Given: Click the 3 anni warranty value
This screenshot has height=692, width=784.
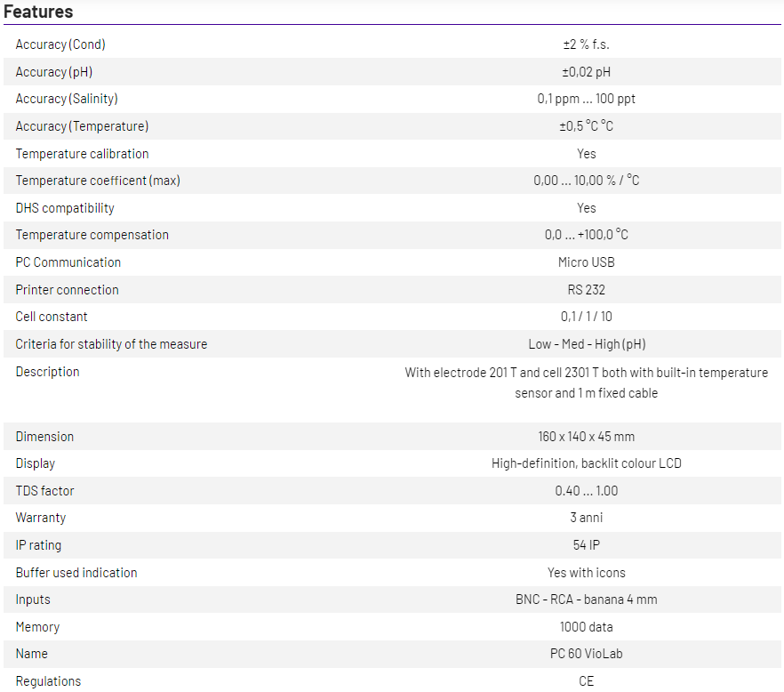Looking at the screenshot, I should pyautogui.click(x=586, y=518).
